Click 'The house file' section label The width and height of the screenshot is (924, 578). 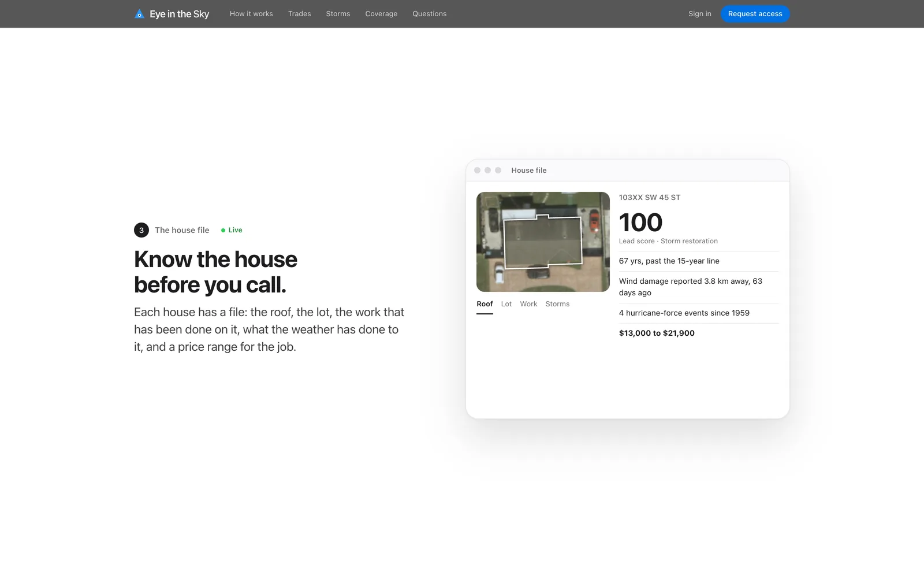182,230
